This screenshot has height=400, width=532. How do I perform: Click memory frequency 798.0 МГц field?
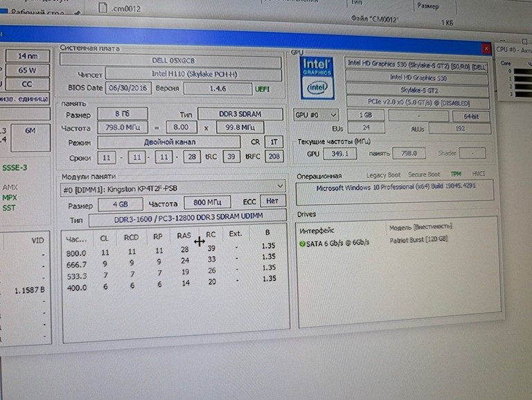123,127
